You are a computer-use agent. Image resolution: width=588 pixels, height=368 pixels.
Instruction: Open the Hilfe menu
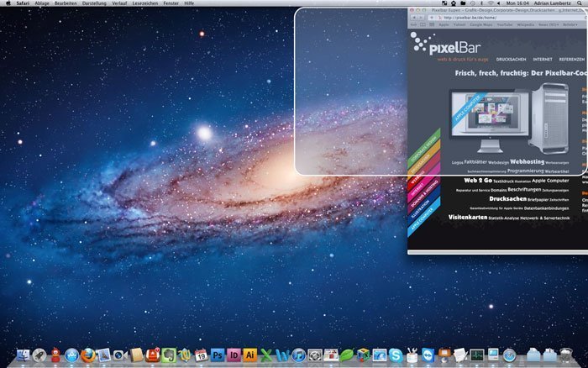[189, 3]
